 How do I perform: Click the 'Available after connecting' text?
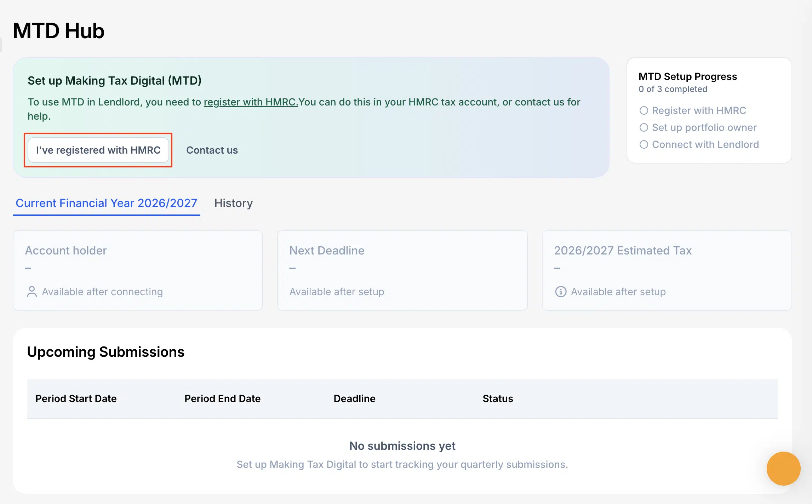point(102,292)
